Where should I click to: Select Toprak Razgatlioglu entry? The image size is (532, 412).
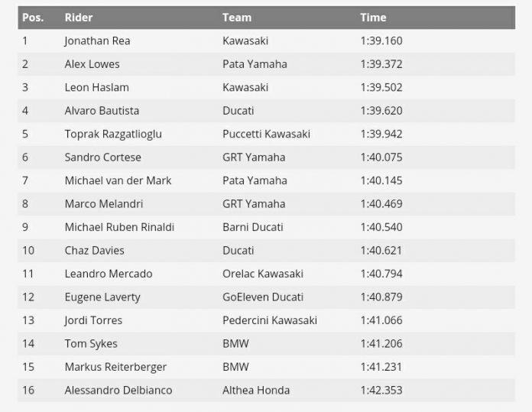[113, 134]
